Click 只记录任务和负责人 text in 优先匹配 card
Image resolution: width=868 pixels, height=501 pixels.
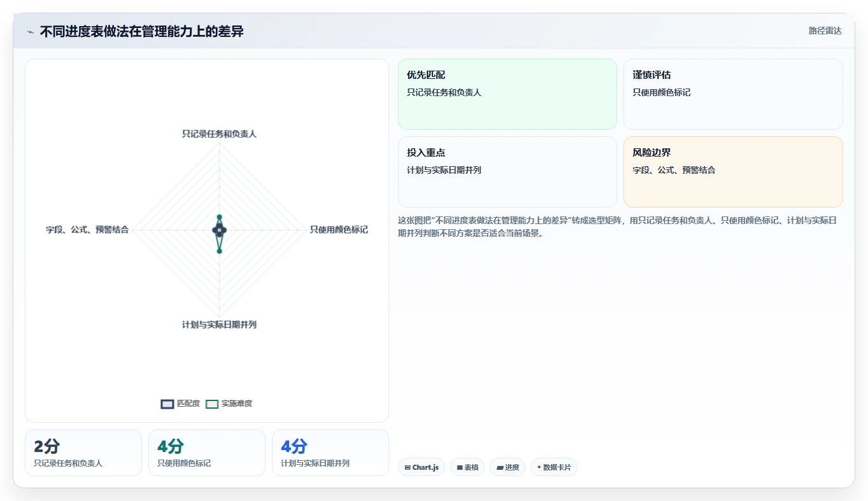tap(444, 92)
